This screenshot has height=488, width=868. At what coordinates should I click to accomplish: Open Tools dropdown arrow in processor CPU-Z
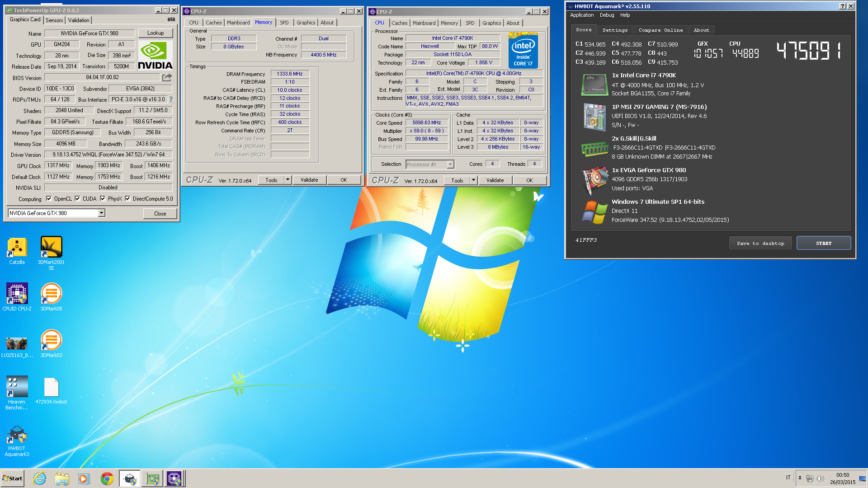pyautogui.click(x=473, y=180)
